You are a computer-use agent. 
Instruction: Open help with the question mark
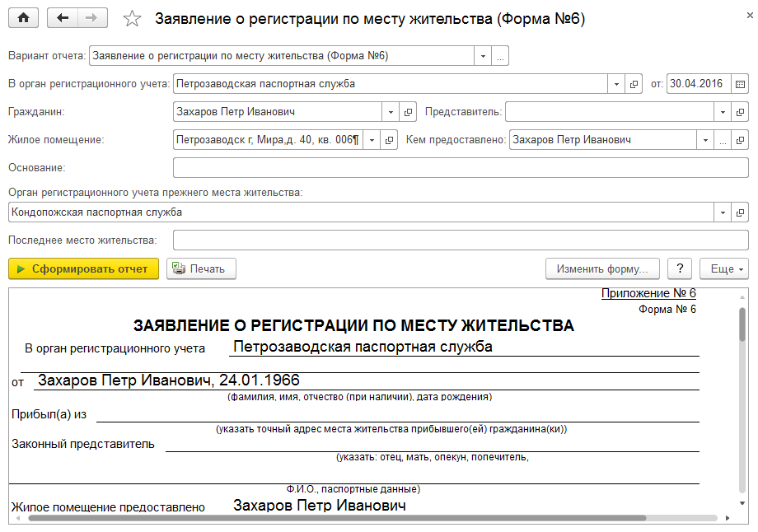680,268
